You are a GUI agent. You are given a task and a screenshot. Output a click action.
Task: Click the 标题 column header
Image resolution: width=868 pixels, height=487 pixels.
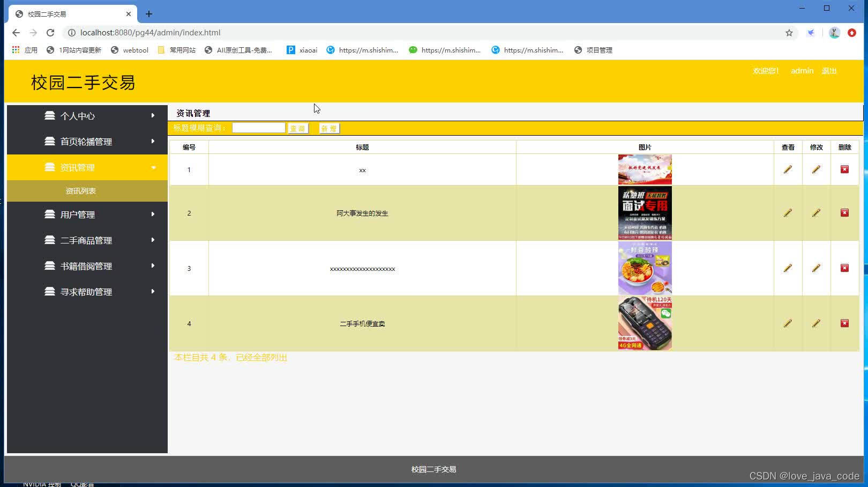point(362,147)
